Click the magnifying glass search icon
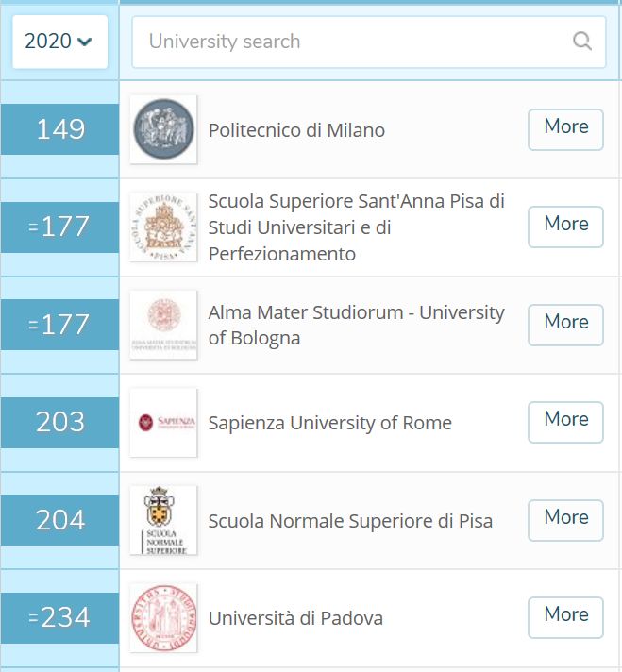This screenshot has width=622, height=672. (582, 42)
